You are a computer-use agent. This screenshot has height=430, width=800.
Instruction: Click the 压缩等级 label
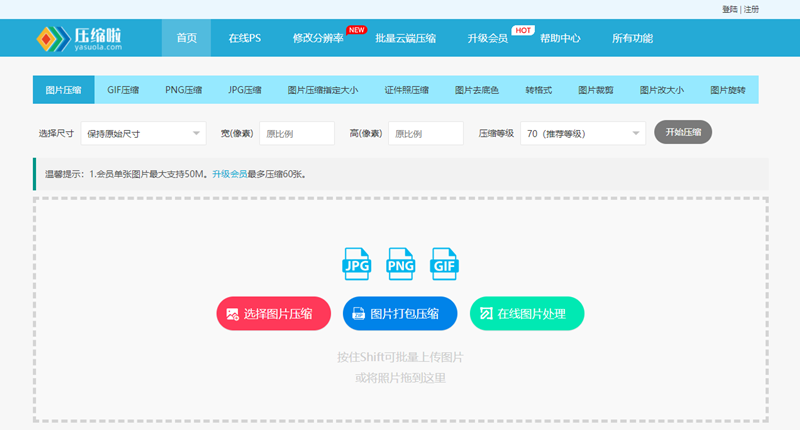pos(496,133)
